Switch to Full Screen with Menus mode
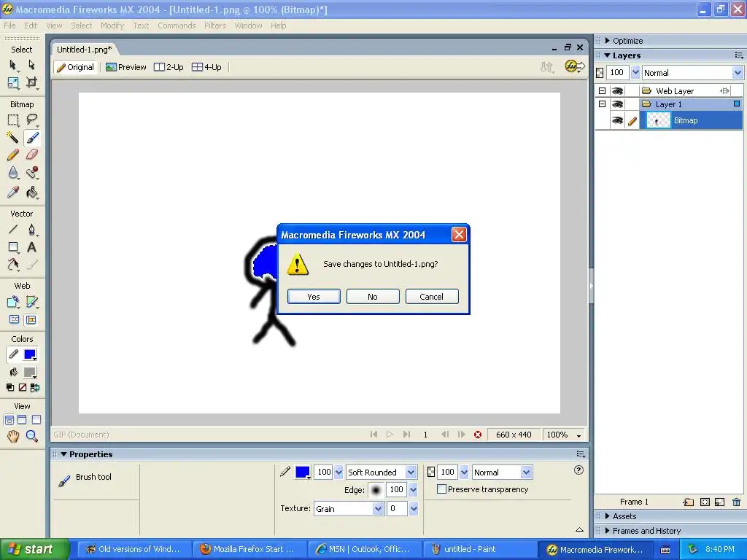747x560 pixels. 22,420
